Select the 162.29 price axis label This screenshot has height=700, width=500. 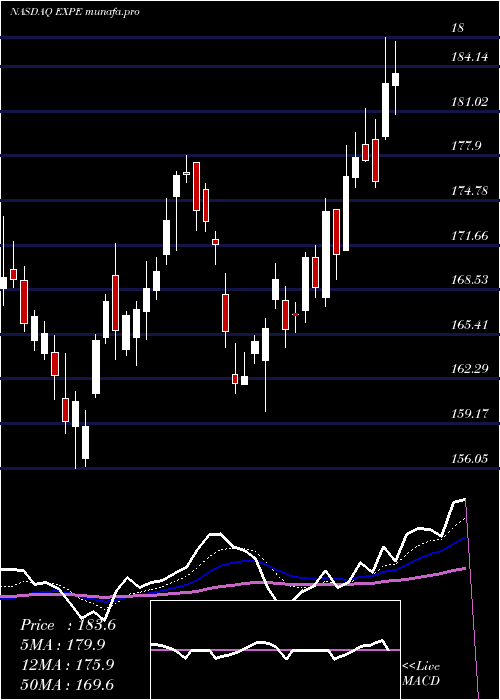click(x=470, y=369)
